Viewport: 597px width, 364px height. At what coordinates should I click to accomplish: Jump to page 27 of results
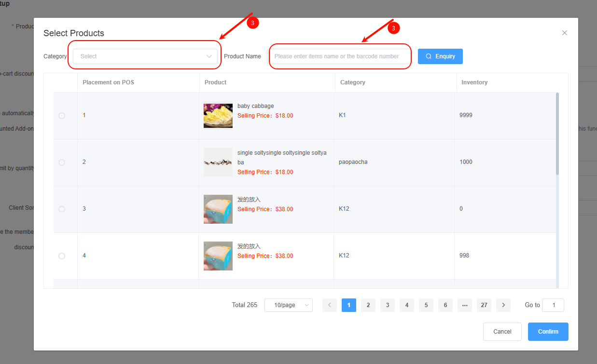click(x=484, y=305)
